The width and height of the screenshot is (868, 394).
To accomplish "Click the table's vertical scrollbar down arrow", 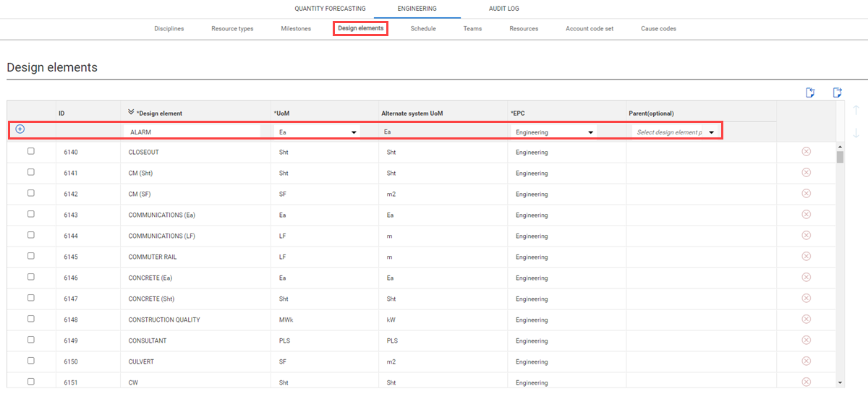I will coord(840,382).
